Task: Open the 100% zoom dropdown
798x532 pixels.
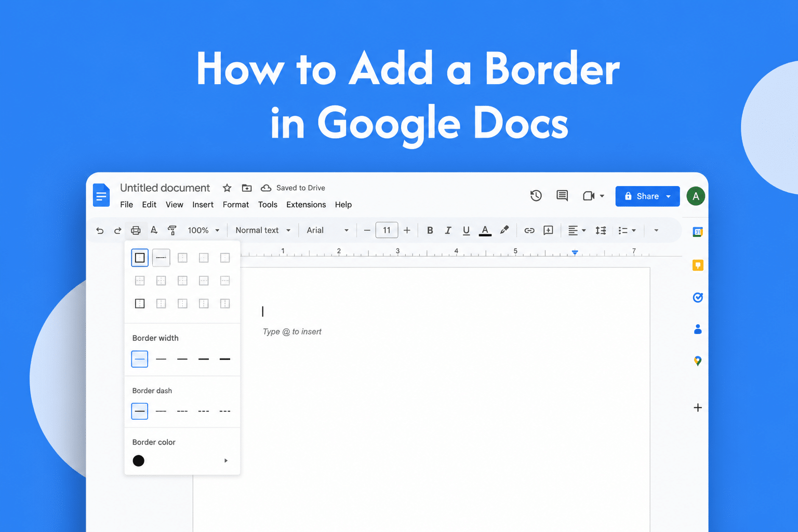Action: (x=203, y=231)
